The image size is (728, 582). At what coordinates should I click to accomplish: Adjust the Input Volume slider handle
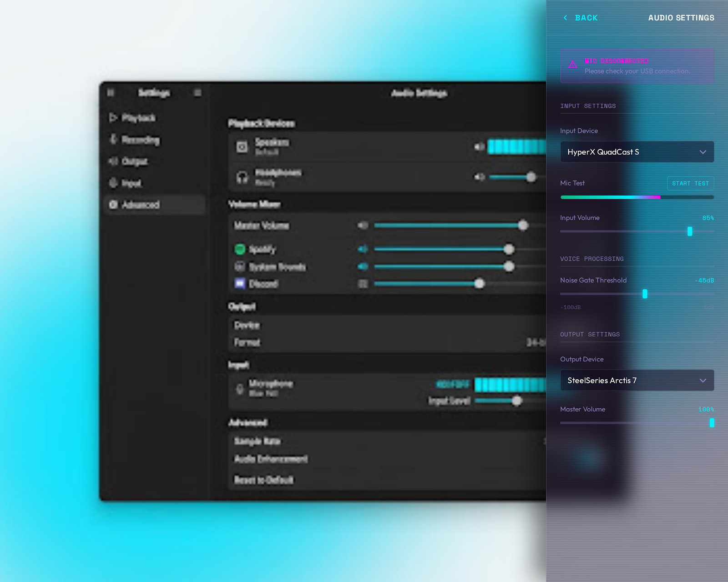pos(690,231)
